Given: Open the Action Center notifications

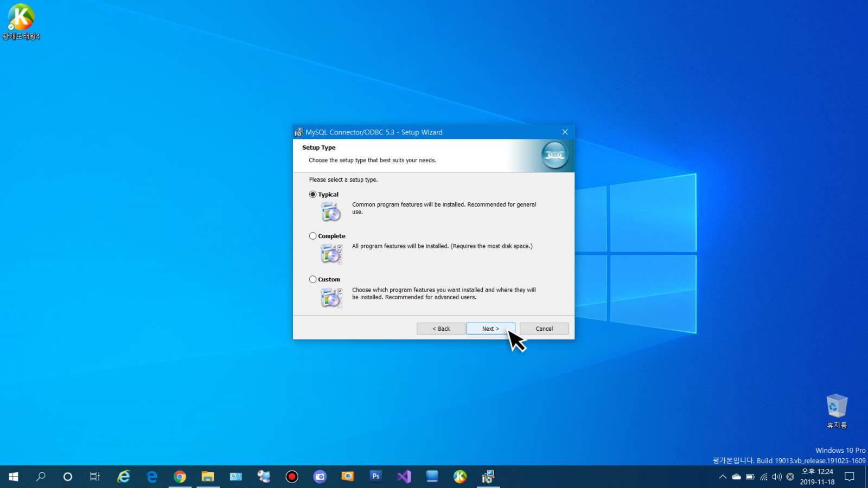Looking at the screenshot, I should [850, 477].
